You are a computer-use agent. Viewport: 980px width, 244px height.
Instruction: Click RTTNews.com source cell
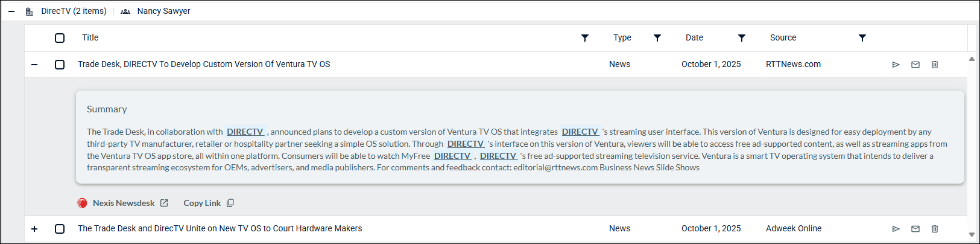pyautogui.click(x=793, y=64)
